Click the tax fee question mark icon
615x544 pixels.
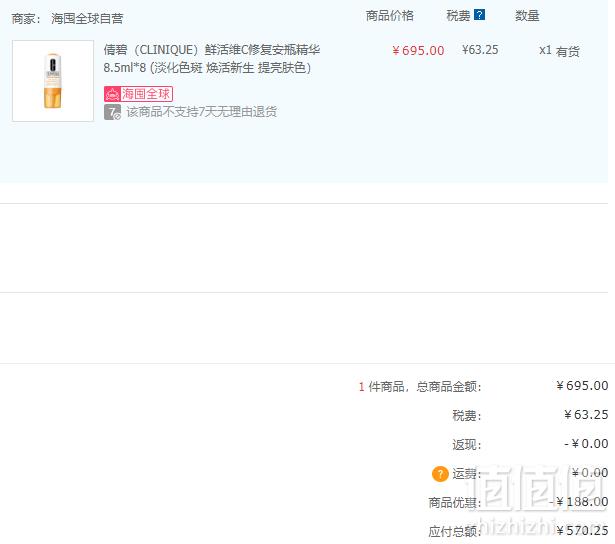pos(479,15)
